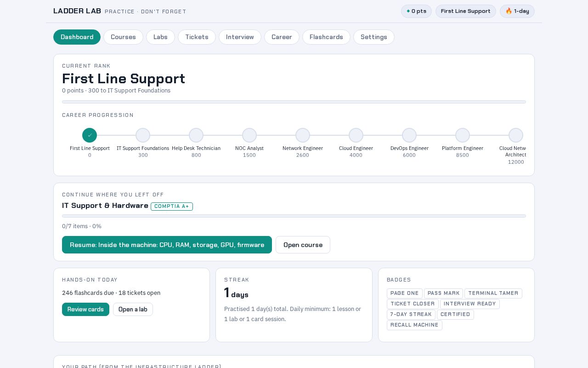
Task: Click the COMPTIA A+ tag
Action: click(x=172, y=207)
